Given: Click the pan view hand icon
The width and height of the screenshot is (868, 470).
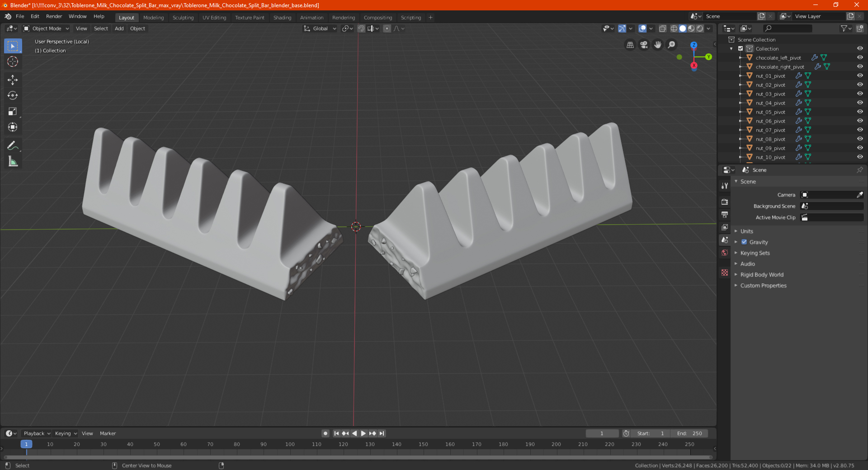Looking at the screenshot, I should click(x=658, y=45).
